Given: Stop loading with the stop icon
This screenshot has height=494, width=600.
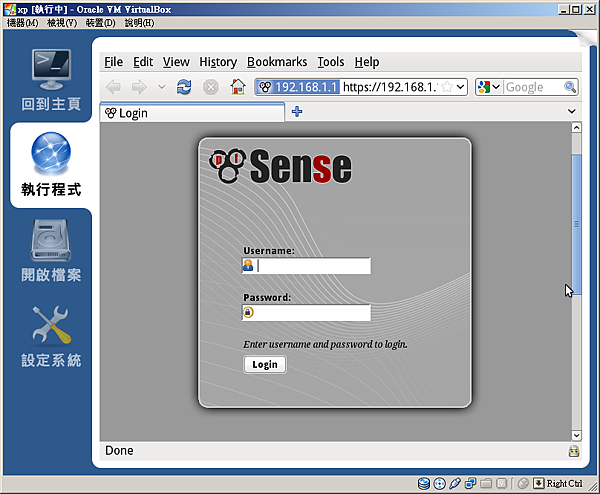Looking at the screenshot, I should pyautogui.click(x=210, y=87).
